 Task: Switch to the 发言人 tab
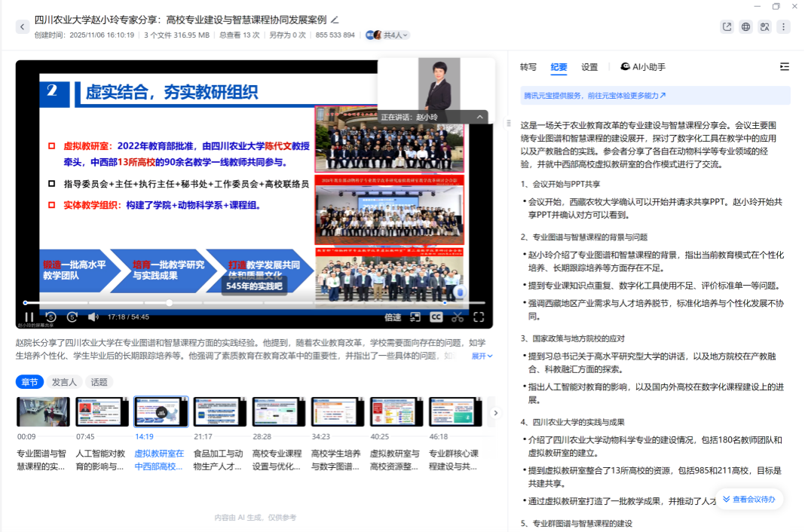pyautogui.click(x=64, y=382)
